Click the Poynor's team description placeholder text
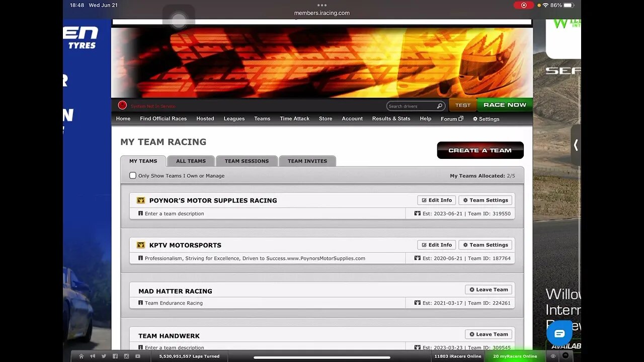The height and width of the screenshot is (362, 644). (x=174, y=214)
